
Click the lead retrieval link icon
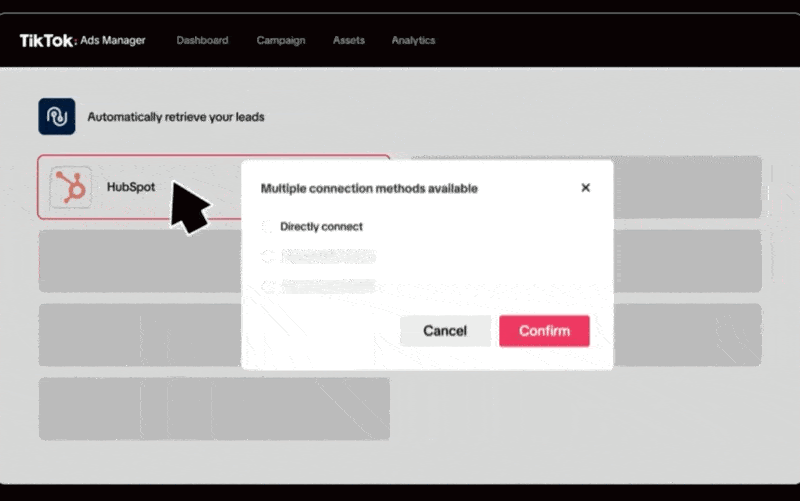pos(57,116)
